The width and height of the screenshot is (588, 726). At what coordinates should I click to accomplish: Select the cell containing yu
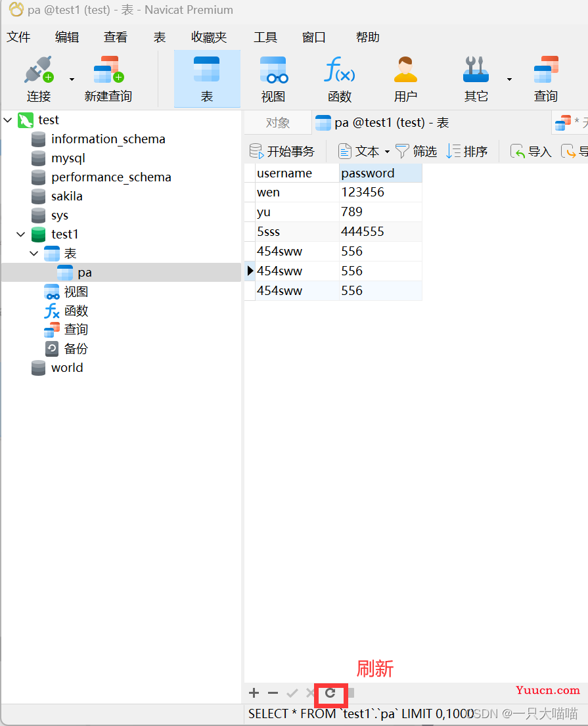coord(297,212)
